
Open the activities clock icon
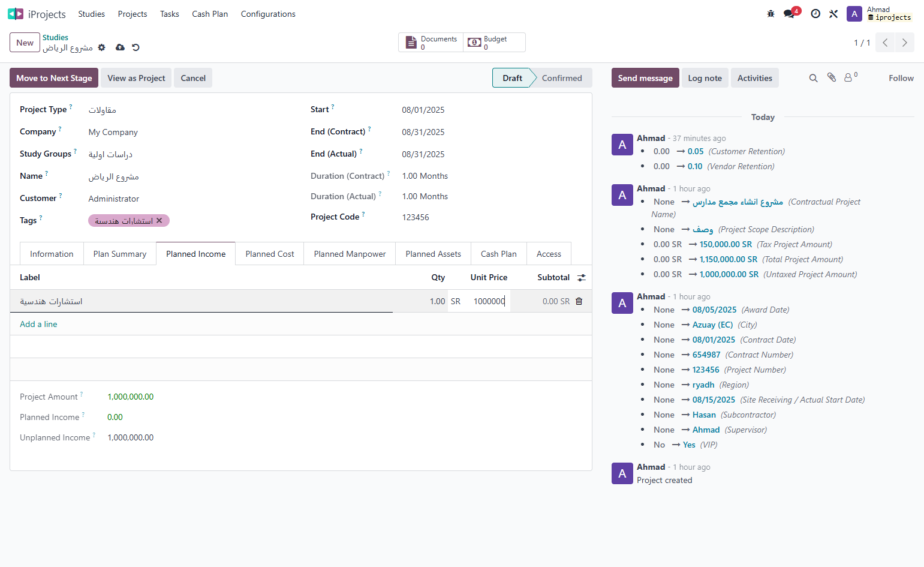(815, 14)
